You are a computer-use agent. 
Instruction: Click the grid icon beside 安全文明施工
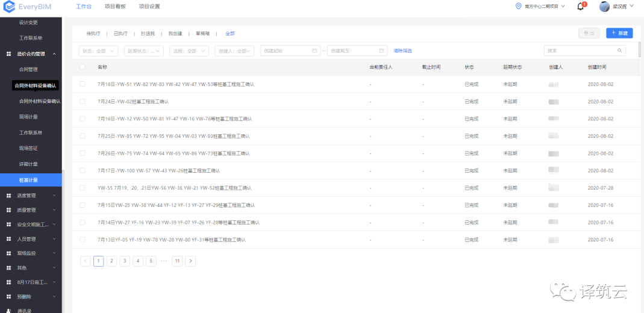tap(8, 225)
